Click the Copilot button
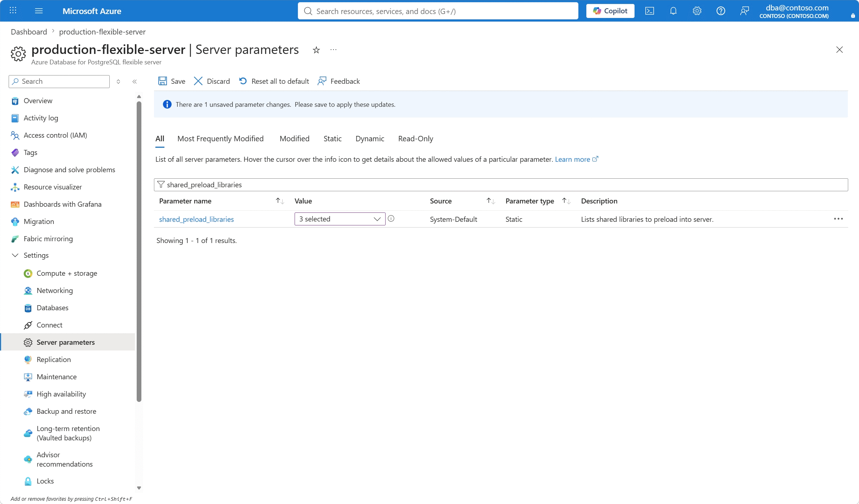Screen dimensions: 859x504 coord(610,11)
